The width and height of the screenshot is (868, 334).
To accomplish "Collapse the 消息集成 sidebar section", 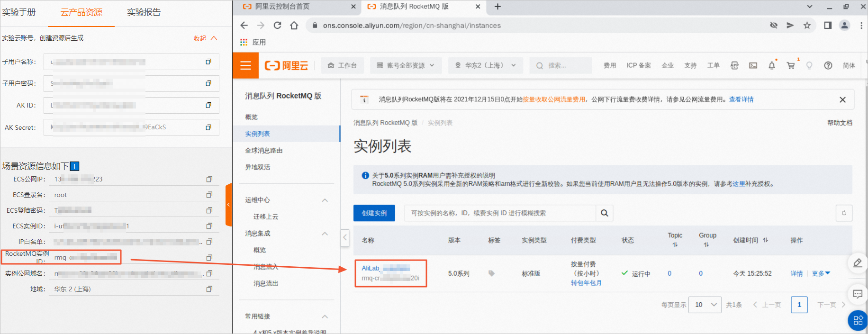I will (x=325, y=234).
